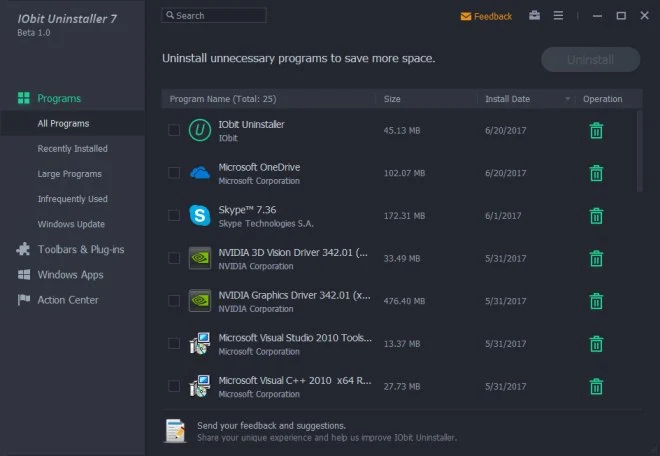The image size is (660, 456).
Task: Click the trash icon for Skype 7.36
Action: coord(596,216)
